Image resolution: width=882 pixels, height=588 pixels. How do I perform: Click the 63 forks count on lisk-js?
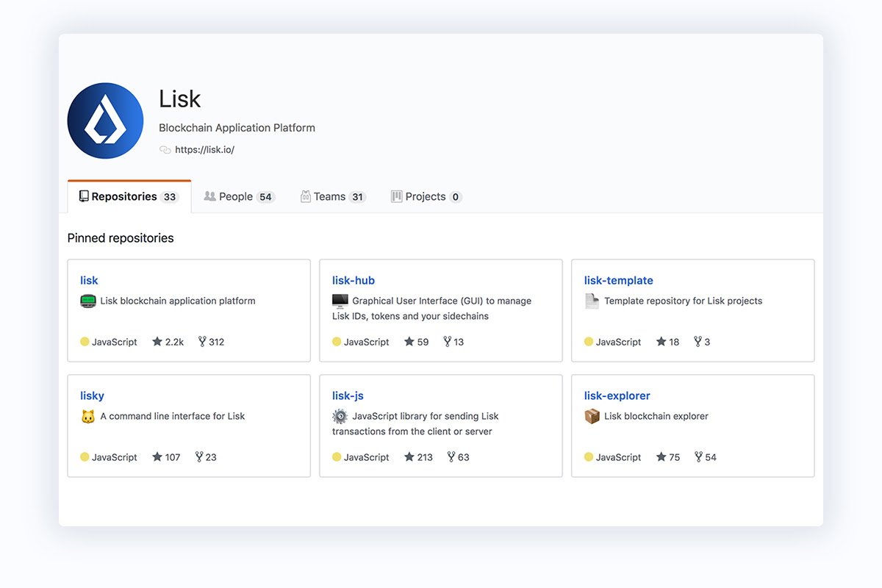[463, 457]
